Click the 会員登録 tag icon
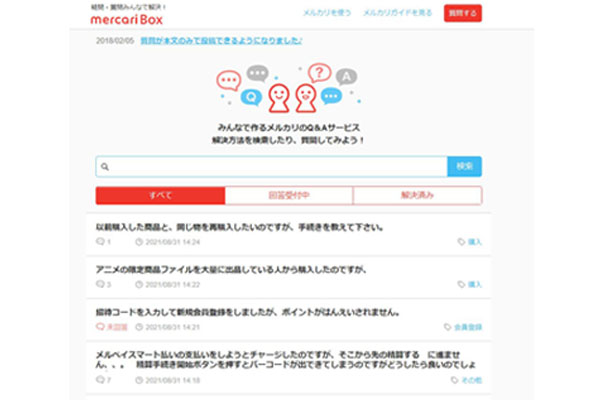The image size is (600, 400). click(449, 327)
